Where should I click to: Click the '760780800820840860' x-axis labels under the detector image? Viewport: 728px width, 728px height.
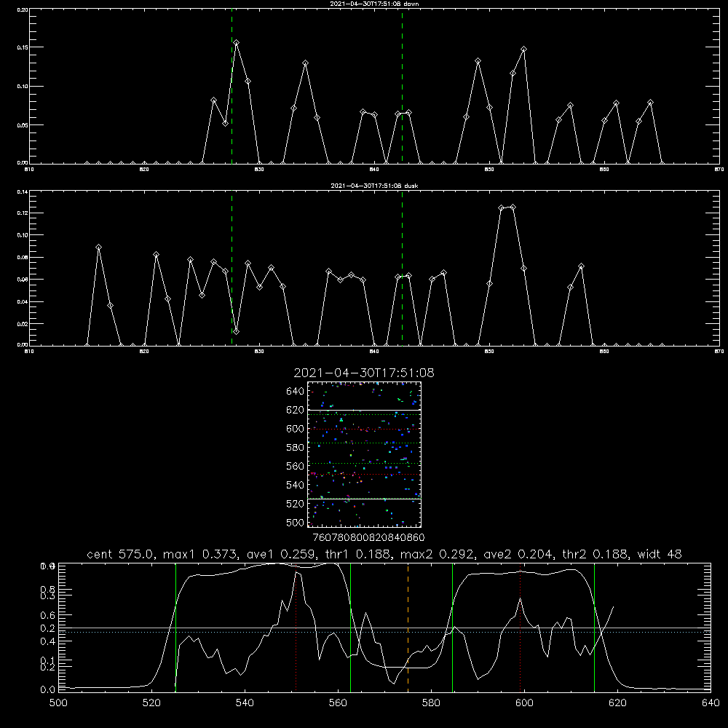click(x=368, y=537)
